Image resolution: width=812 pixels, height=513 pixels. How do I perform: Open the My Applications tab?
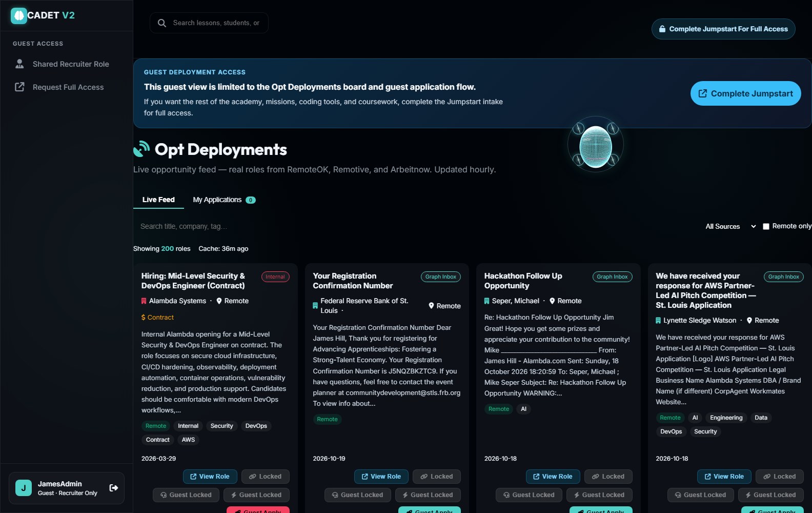pos(224,200)
